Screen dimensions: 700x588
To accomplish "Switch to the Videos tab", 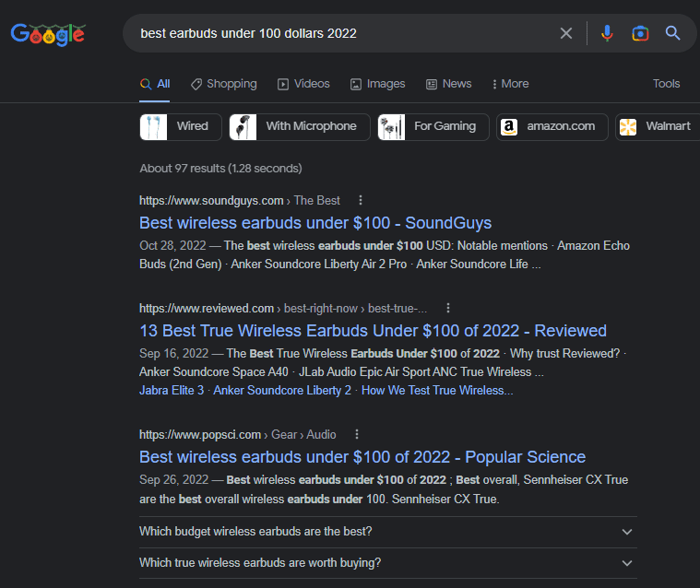I will [x=303, y=84].
